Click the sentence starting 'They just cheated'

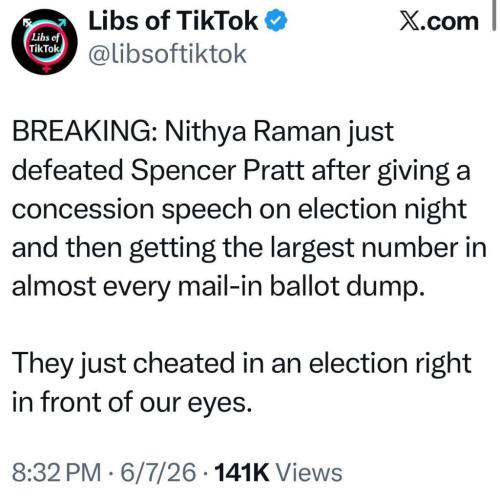241,383
